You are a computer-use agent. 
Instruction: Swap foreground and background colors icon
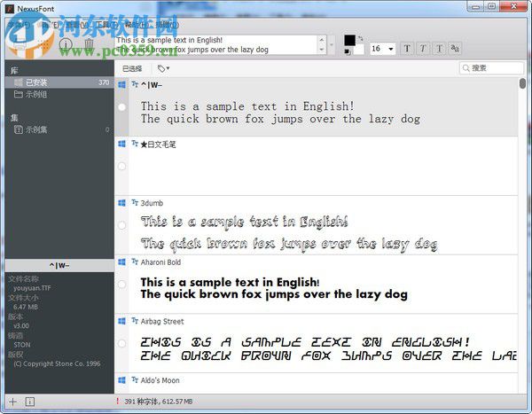(360, 39)
